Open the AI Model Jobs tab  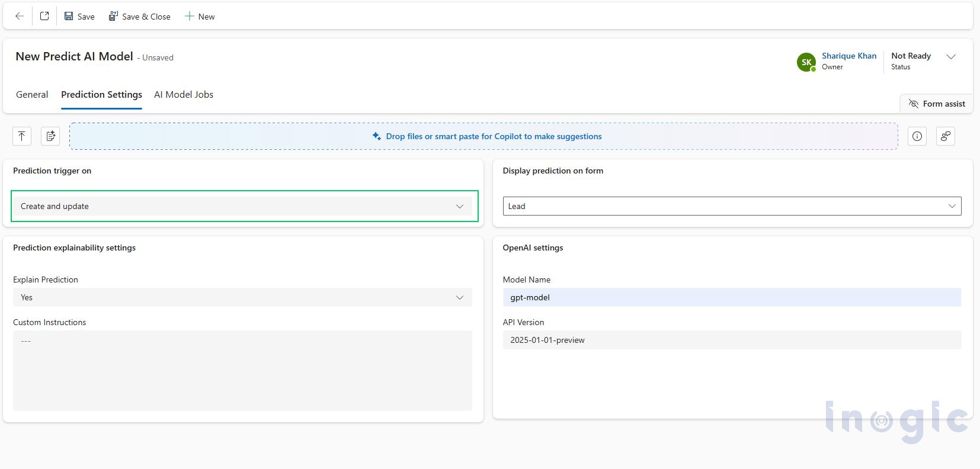click(184, 95)
